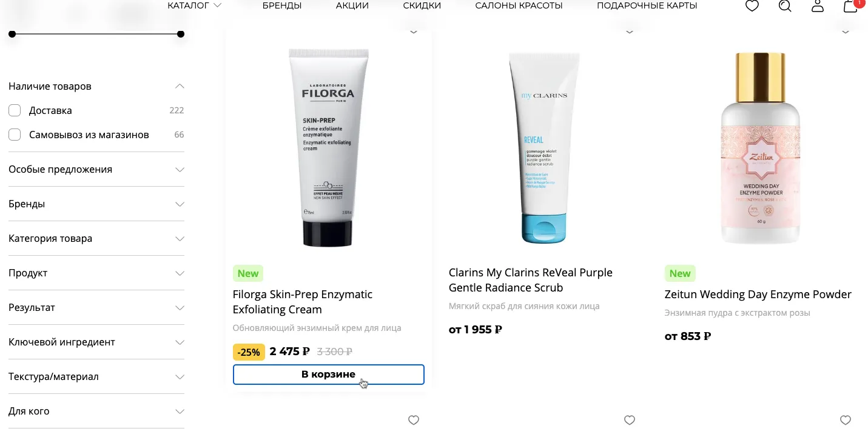Viewport: 868px width, 440px height.
Task: Tick the Доставка checkbox
Action: tap(15, 110)
